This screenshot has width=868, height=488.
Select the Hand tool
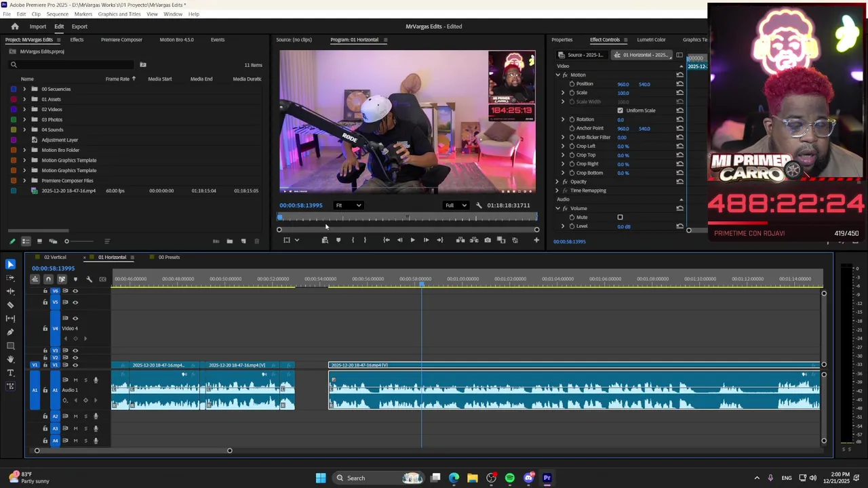point(10,359)
